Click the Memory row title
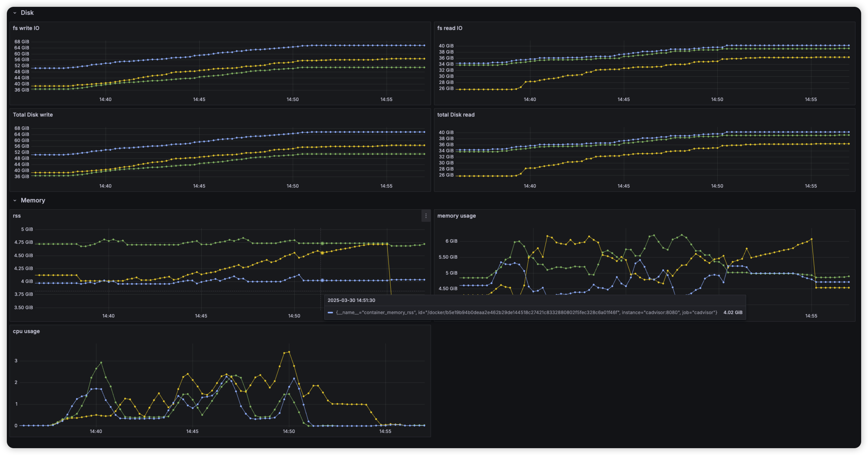Image resolution: width=868 pixels, height=455 pixels. [33, 201]
